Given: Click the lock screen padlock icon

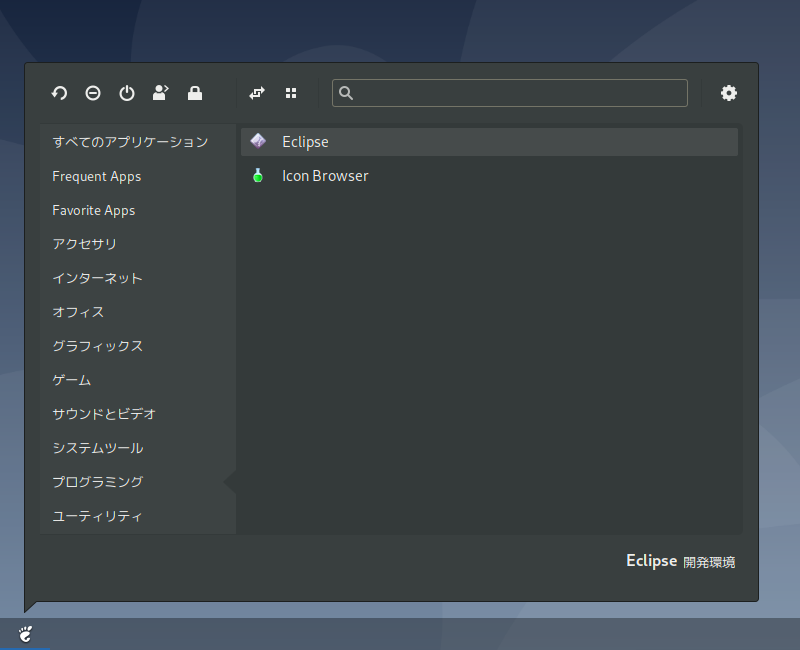Looking at the screenshot, I should point(195,93).
